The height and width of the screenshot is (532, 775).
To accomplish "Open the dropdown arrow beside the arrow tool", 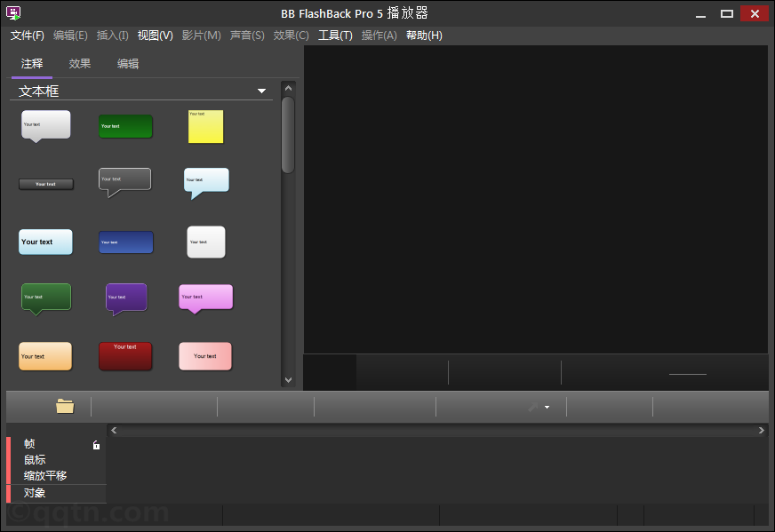I will 547,408.
